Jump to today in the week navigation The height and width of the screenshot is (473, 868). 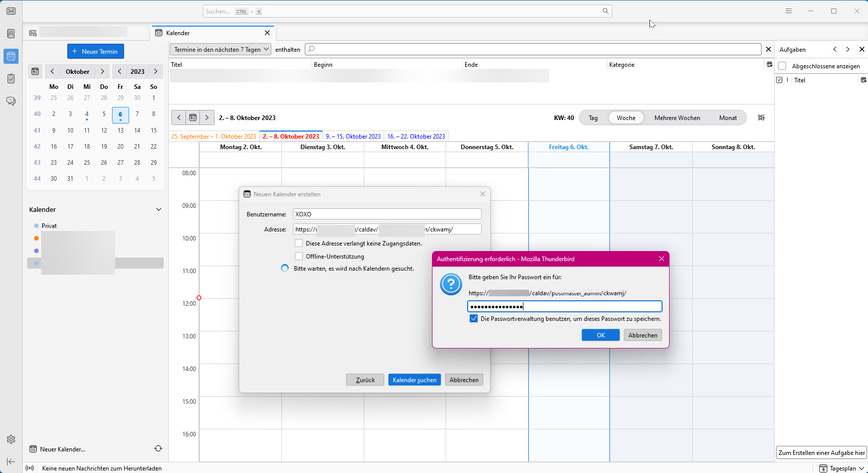[x=193, y=117]
